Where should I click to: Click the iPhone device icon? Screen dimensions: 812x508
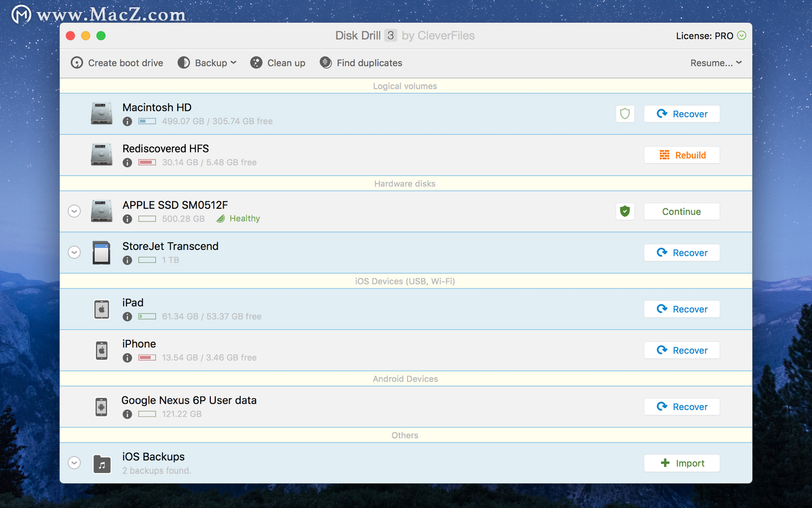click(x=102, y=350)
